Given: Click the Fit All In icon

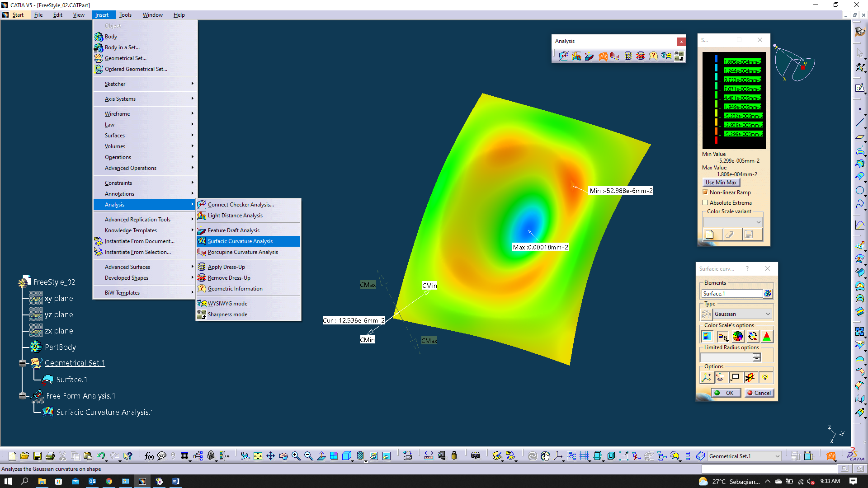Looking at the screenshot, I should [258, 456].
